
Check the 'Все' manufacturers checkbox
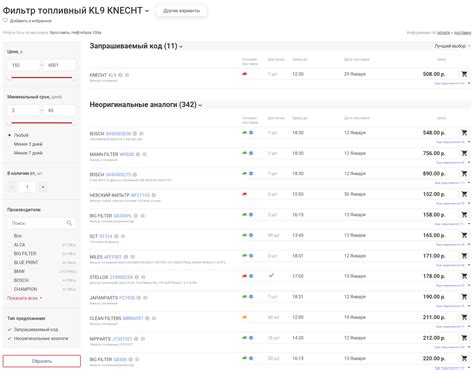pyautogui.click(x=10, y=236)
